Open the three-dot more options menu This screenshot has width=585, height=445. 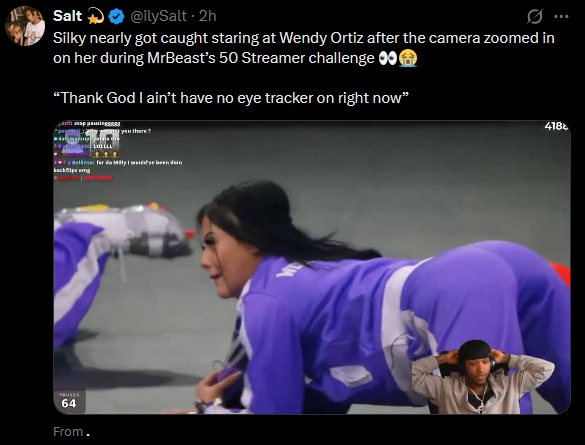(x=561, y=16)
